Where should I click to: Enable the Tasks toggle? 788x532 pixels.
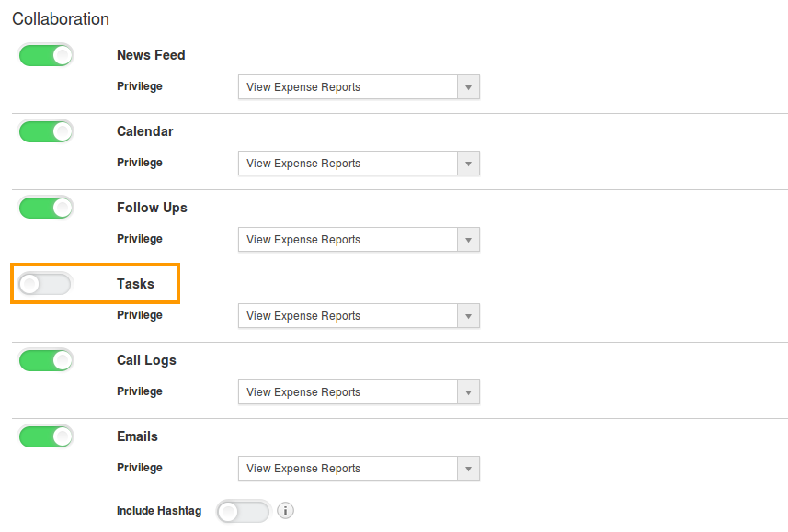[46, 284]
